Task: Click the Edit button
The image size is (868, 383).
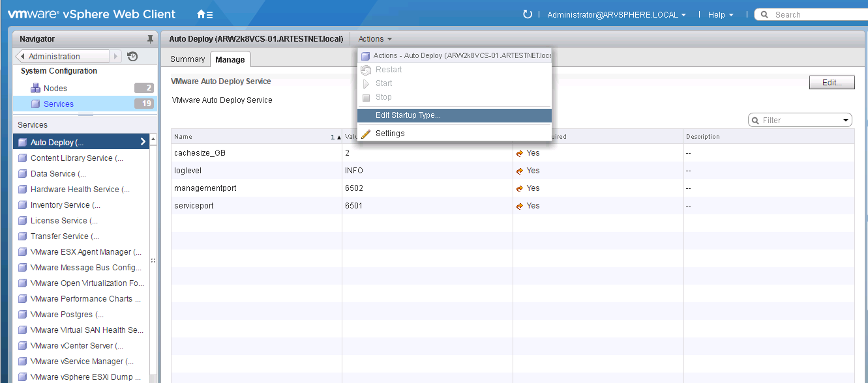Action: click(x=831, y=82)
